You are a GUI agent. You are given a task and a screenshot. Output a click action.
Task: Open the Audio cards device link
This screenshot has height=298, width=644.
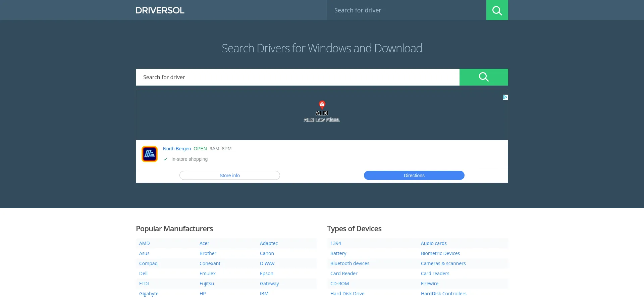pyautogui.click(x=434, y=243)
